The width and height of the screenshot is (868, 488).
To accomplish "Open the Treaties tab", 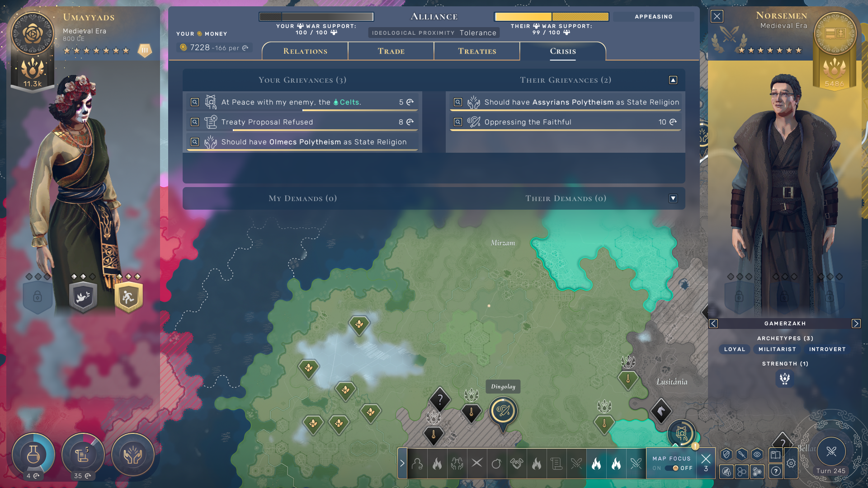I will [x=477, y=51].
